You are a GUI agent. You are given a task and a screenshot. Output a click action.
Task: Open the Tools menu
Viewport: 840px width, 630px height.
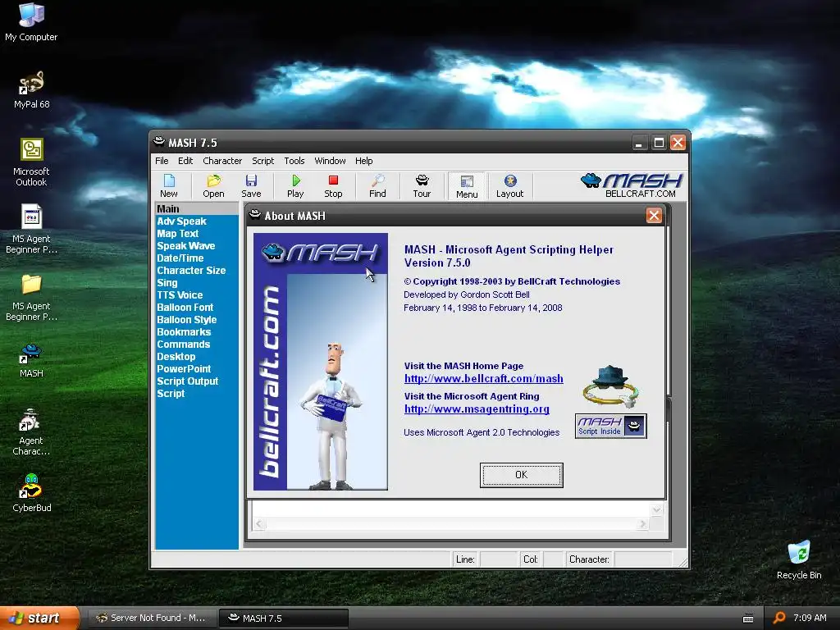294,161
